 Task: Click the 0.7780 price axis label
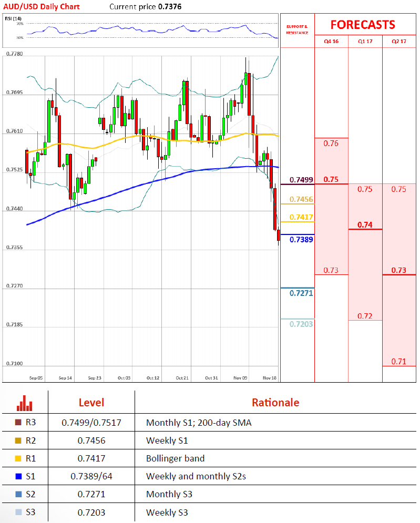point(14,54)
